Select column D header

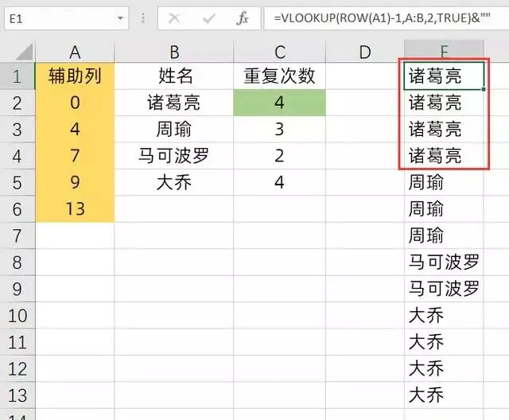[x=365, y=52]
